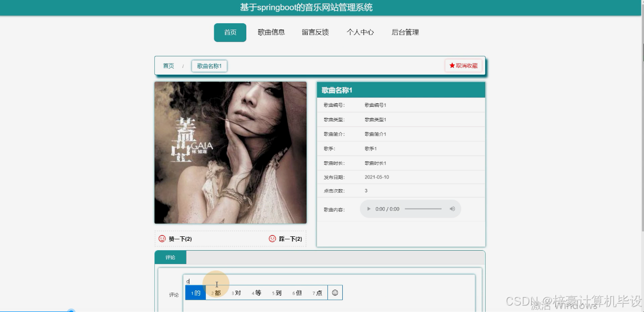Toggle favorite off via the 取消收藏 button
The image size is (644, 312).
(464, 65)
